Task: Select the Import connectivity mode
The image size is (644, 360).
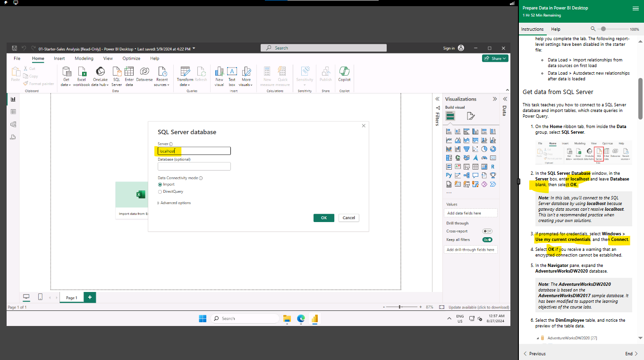Action: [x=160, y=185]
